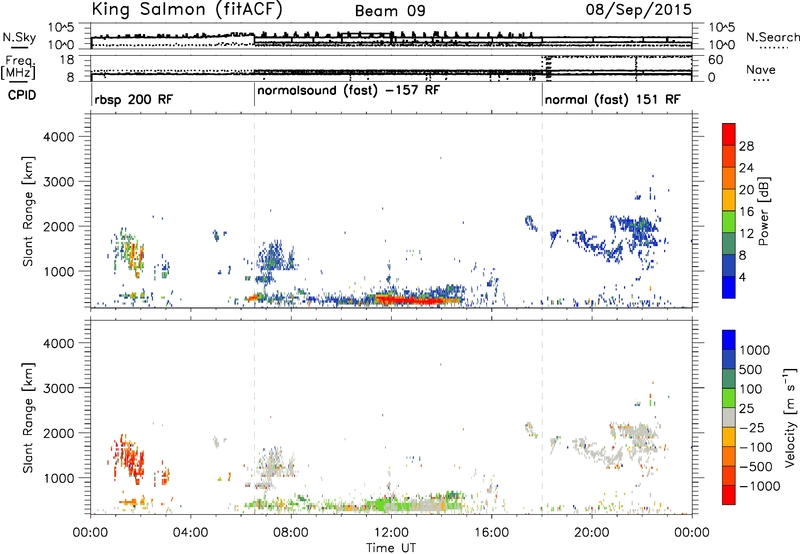The image size is (800, 554).
Task: Click the '16:00' time axis tick label
Action: tap(491, 533)
